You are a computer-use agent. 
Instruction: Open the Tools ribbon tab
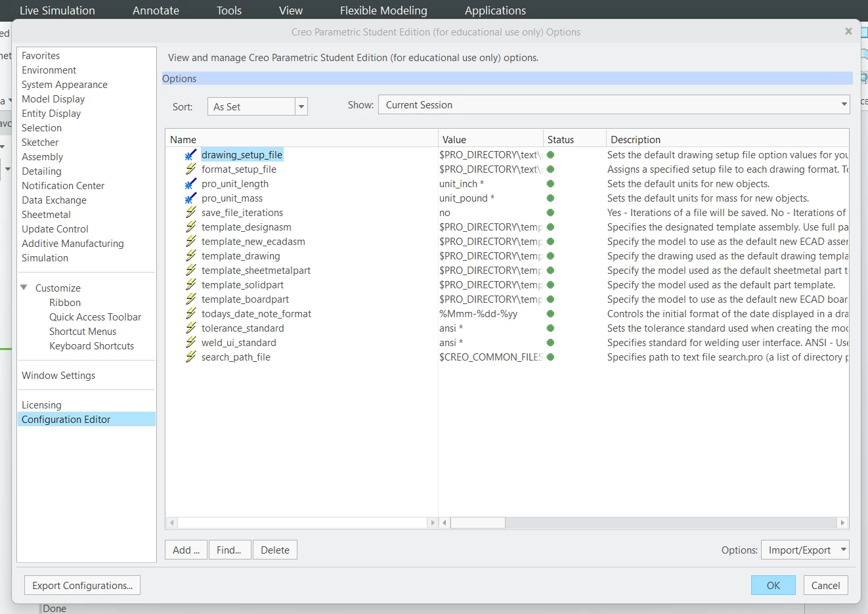coord(229,11)
